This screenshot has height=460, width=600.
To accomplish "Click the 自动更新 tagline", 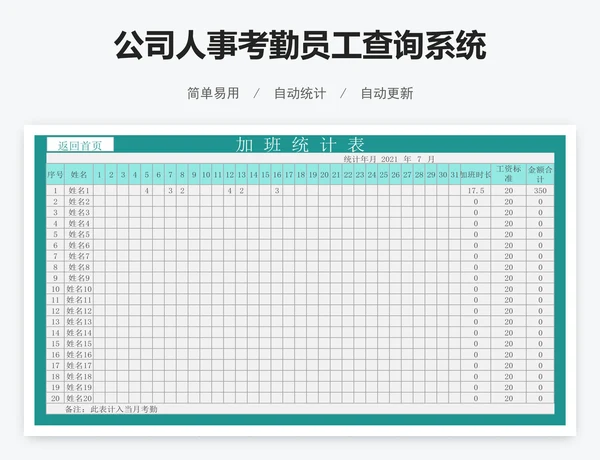I will 387,93.
